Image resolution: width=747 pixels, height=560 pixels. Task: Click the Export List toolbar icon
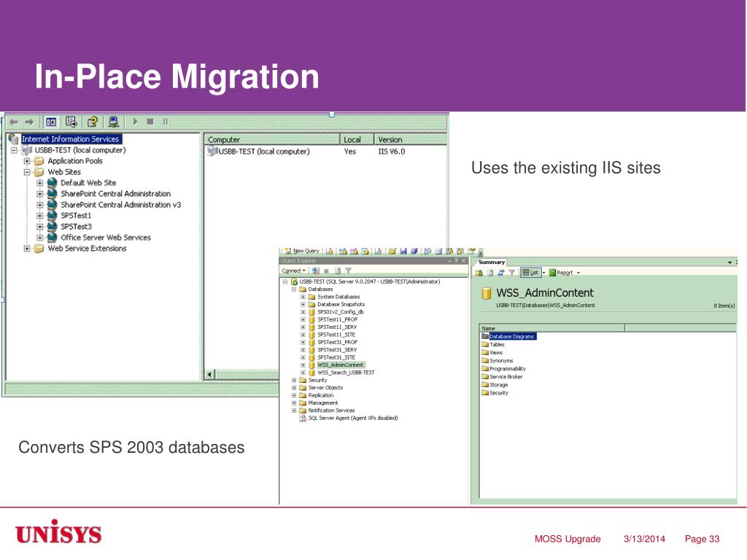pos(71,122)
